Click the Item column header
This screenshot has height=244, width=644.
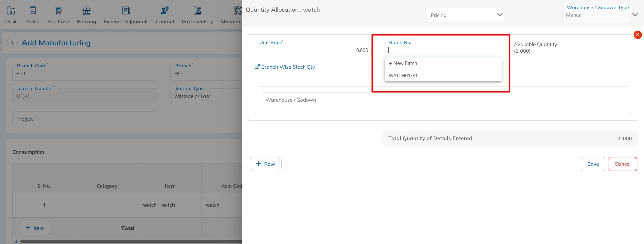(170, 186)
